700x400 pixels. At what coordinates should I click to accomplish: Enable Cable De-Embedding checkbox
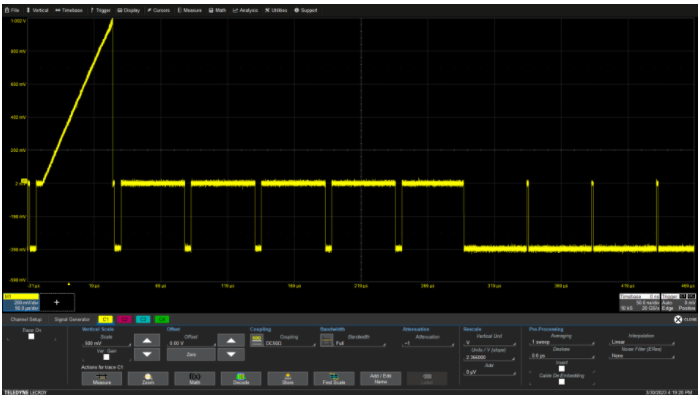click(562, 382)
